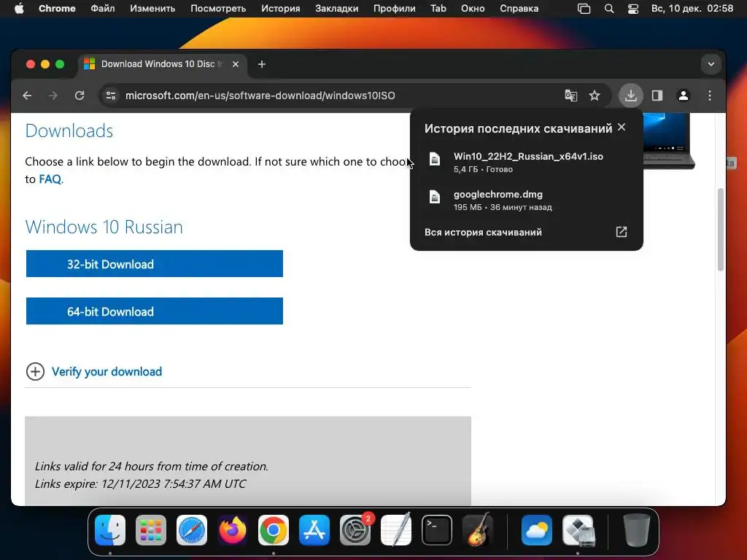This screenshot has width=747, height=560.
Task: Bookmark this page with star icon
Action: (594, 96)
